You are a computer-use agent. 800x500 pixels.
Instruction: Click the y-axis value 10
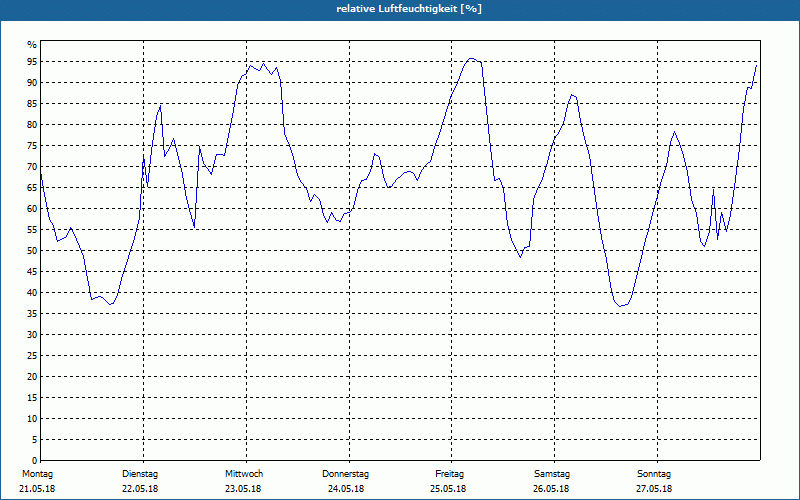tap(32, 418)
